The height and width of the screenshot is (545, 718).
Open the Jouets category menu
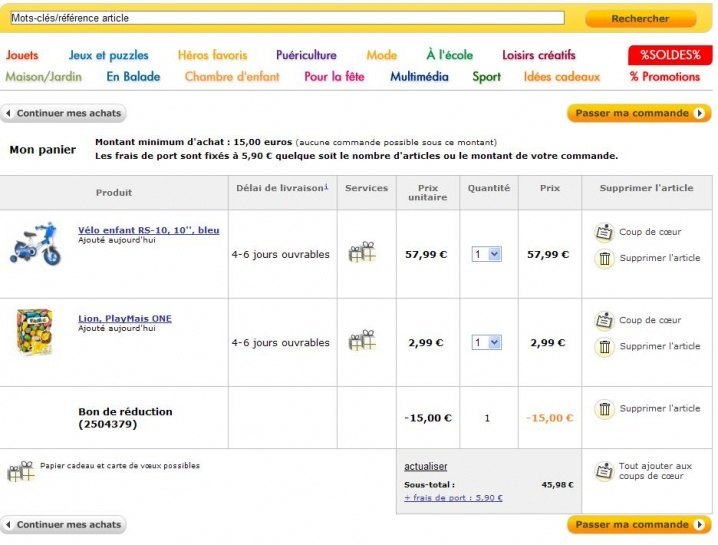tap(22, 55)
